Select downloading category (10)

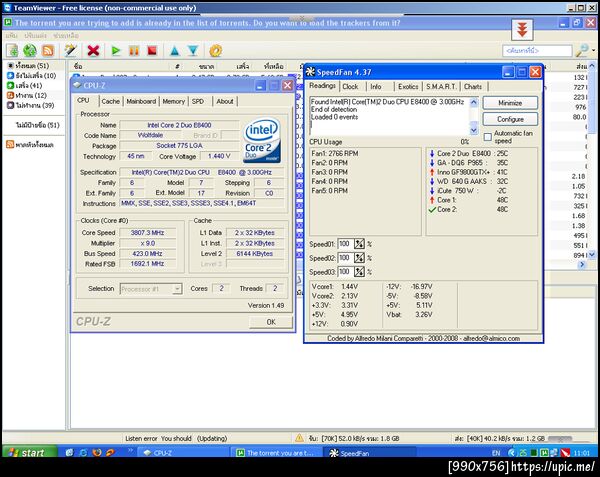(32, 75)
